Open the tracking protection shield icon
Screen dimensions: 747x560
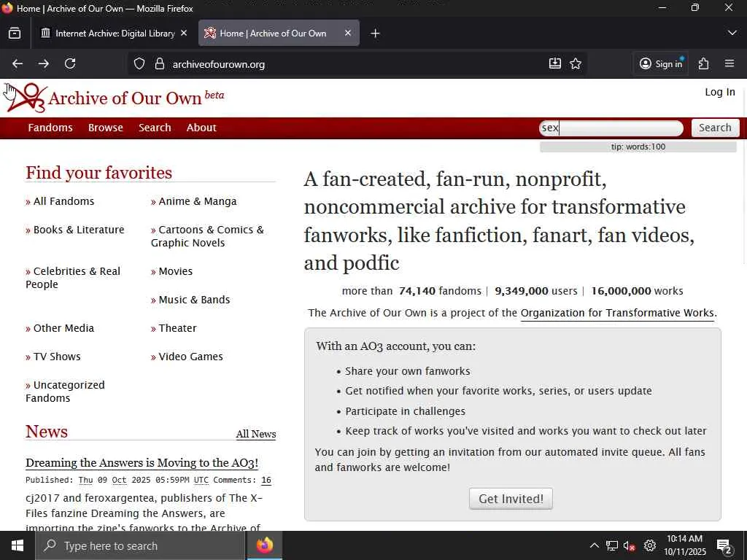(139, 64)
